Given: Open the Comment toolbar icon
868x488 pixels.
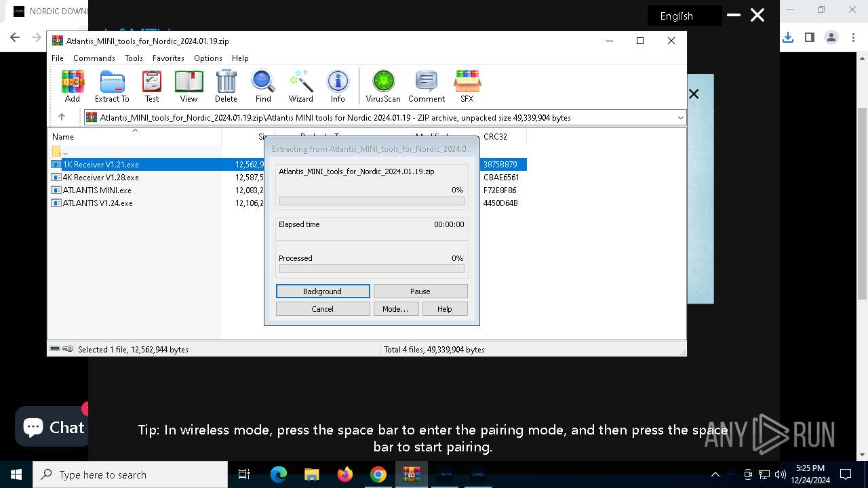Looking at the screenshot, I should [427, 86].
